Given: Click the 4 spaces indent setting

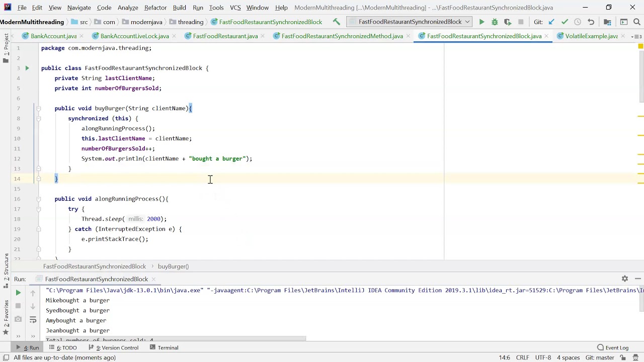Looking at the screenshot, I should (568, 357).
